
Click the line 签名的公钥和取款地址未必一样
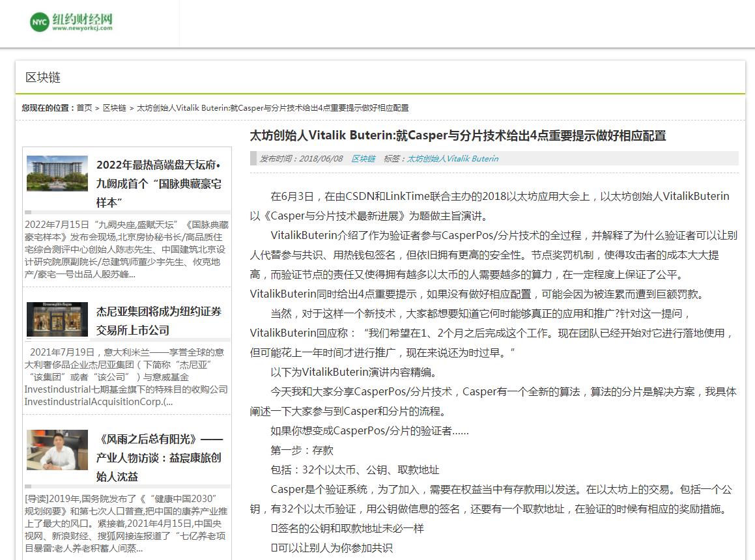347,529
